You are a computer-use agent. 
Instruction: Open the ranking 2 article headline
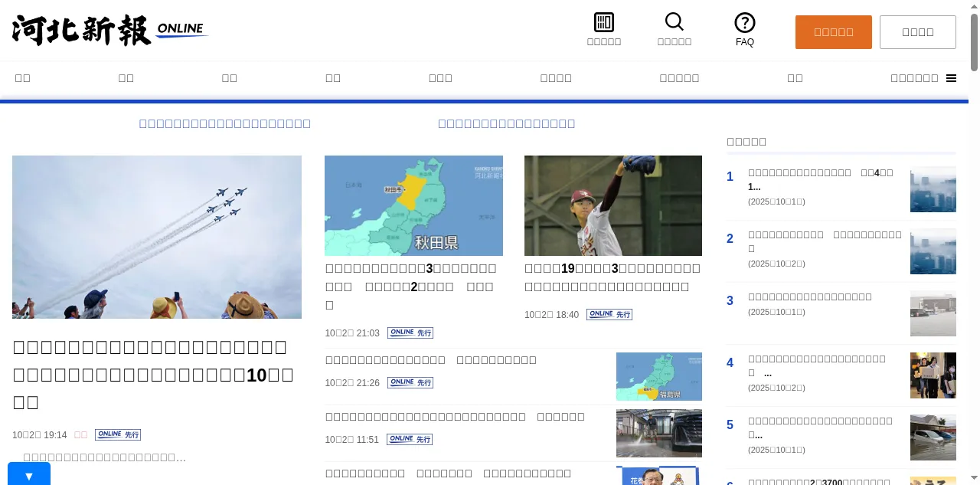[825, 241]
